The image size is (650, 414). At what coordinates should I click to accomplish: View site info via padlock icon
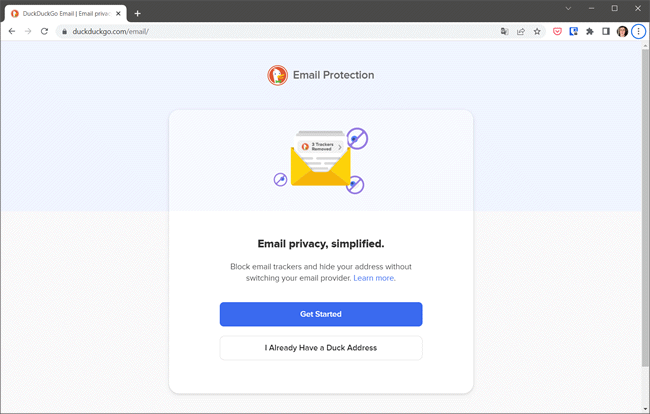point(64,31)
